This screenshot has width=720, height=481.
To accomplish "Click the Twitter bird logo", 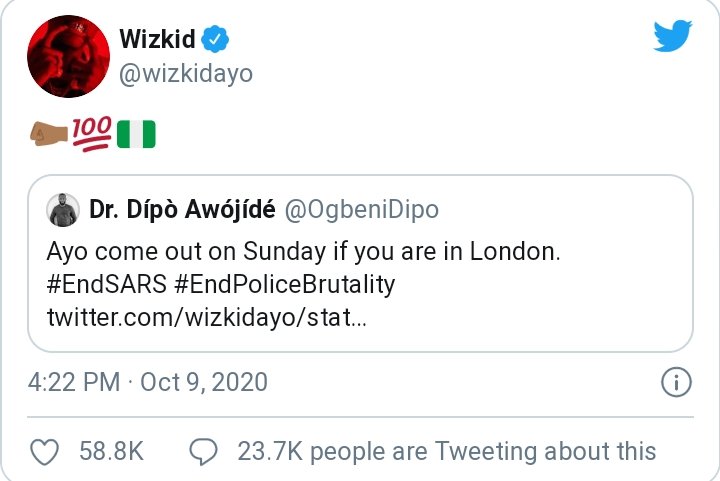I will tap(672, 37).
